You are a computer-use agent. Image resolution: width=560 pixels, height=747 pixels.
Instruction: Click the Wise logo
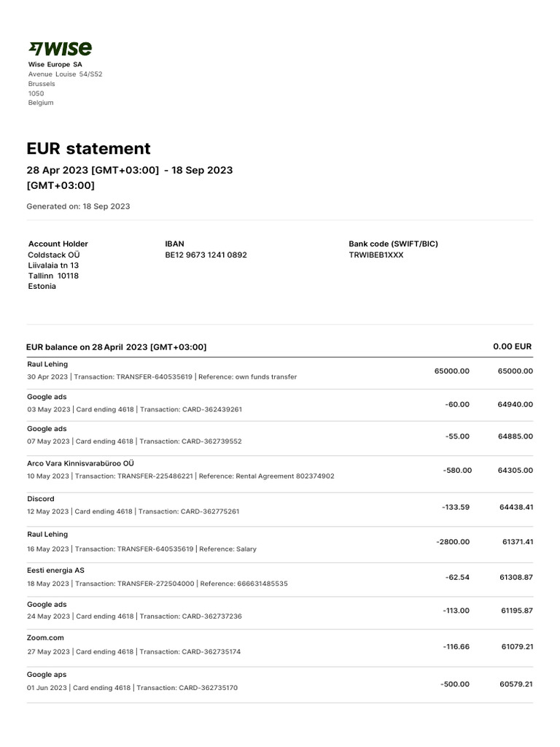(60, 49)
